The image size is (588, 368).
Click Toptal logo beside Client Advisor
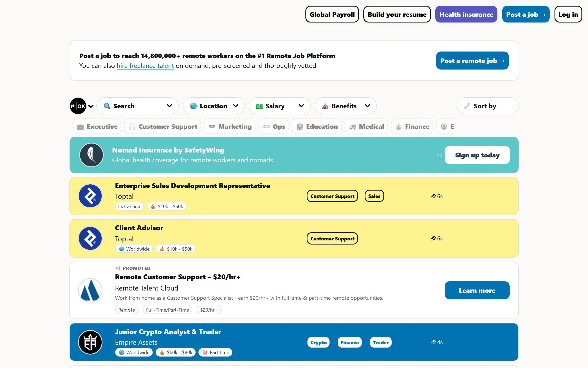pos(90,238)
